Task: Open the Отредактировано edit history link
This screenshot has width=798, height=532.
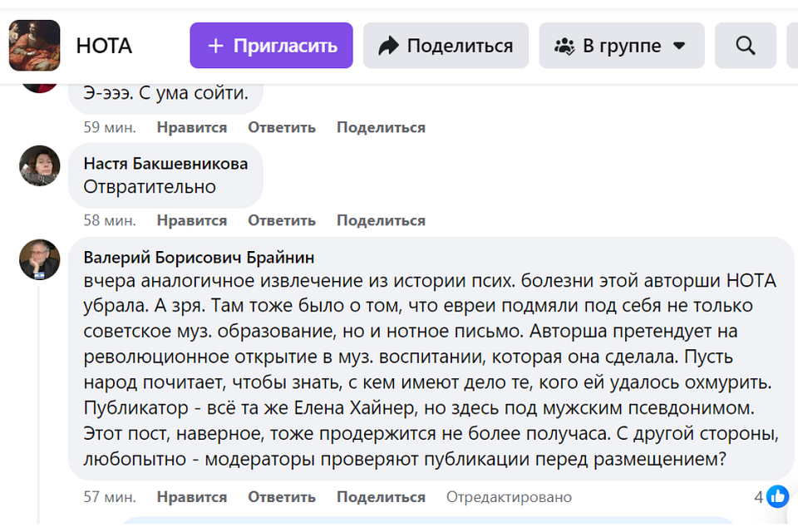Action: [x=509, y=497]
